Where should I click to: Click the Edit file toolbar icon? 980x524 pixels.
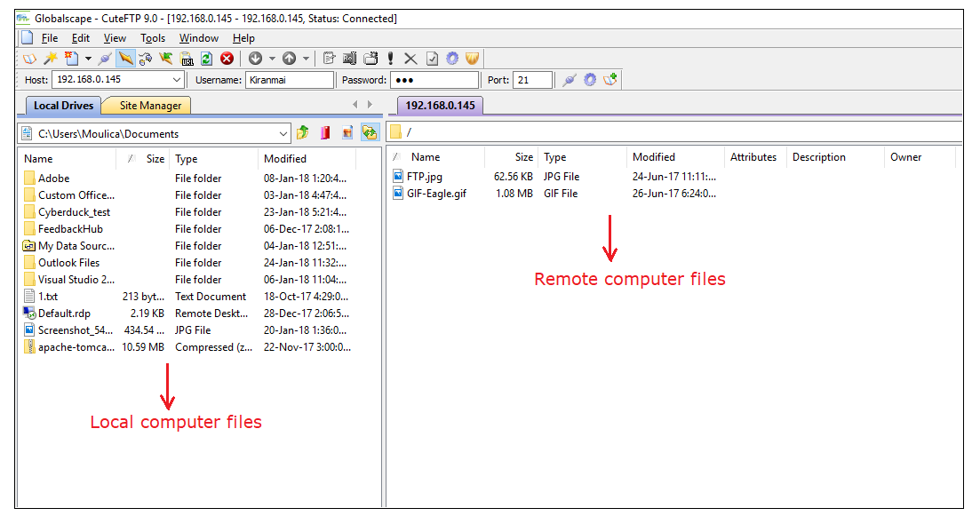330,59
